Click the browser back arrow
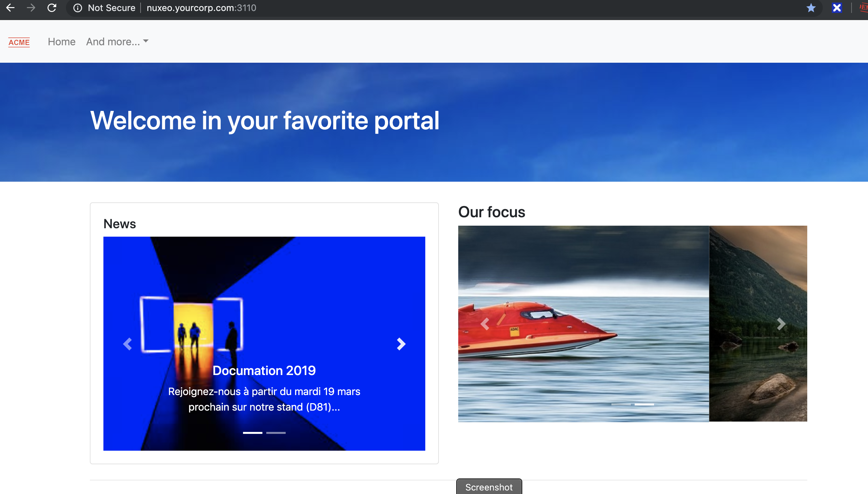 11,8
